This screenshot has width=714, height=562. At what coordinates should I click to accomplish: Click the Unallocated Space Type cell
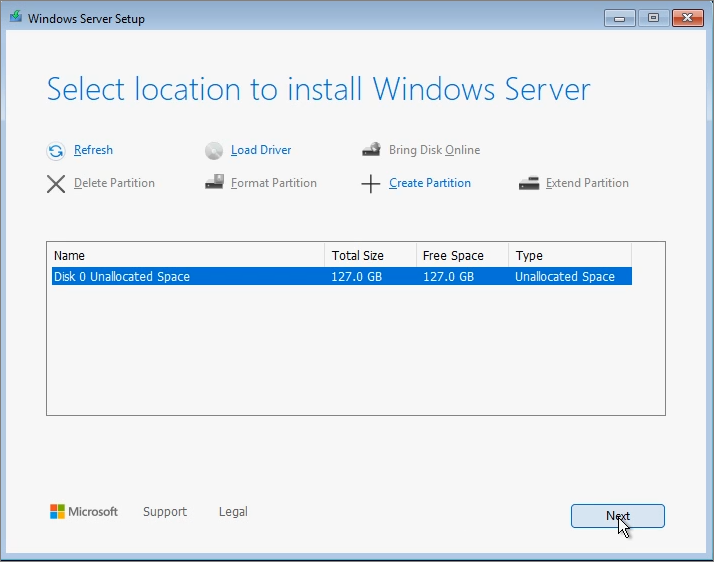pyautogui.click(x=565, y=276)
